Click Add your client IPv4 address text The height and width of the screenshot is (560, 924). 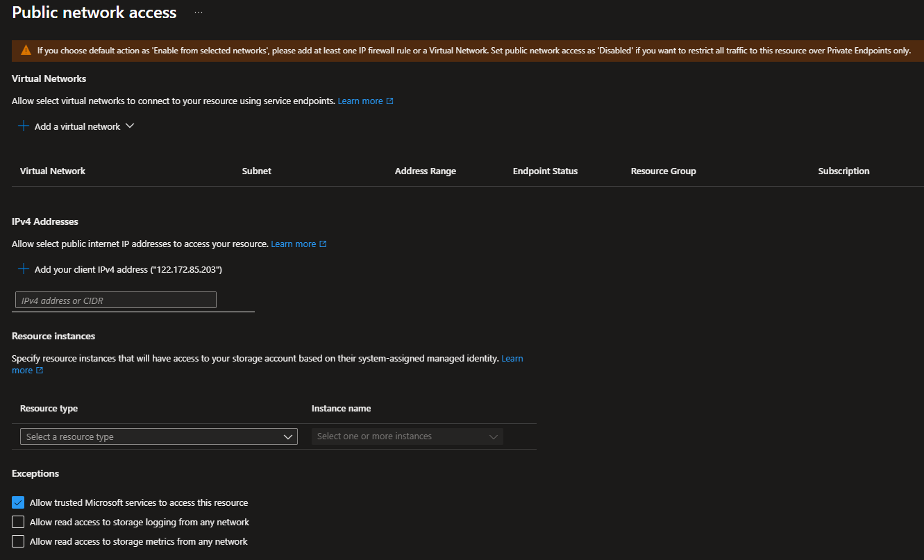pyautogui.click(x=128, y=269)
